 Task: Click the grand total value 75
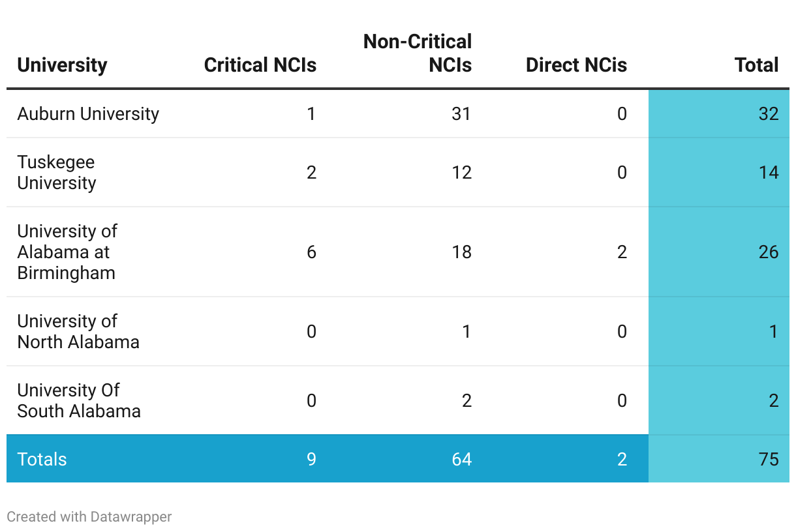(768, 459)
